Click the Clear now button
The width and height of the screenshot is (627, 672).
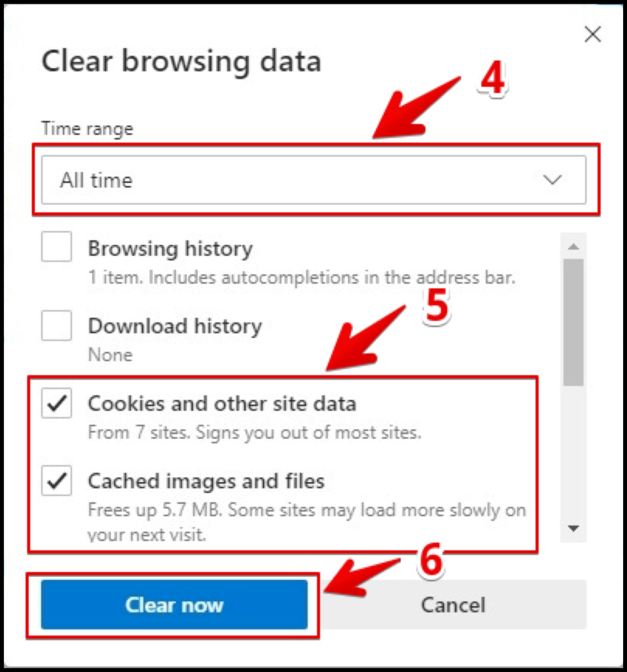tap(174, 605)
